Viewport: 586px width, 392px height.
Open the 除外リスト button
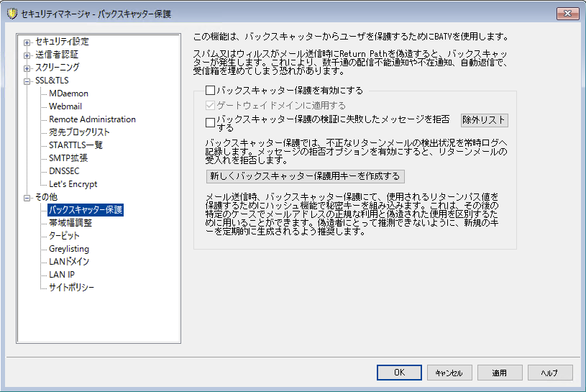(x=484, y=120)
